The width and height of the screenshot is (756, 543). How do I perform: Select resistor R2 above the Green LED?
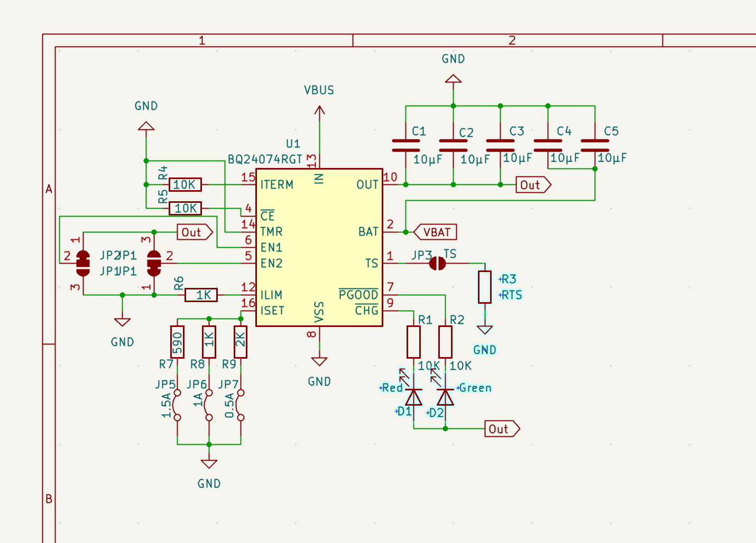click(446, 342)
